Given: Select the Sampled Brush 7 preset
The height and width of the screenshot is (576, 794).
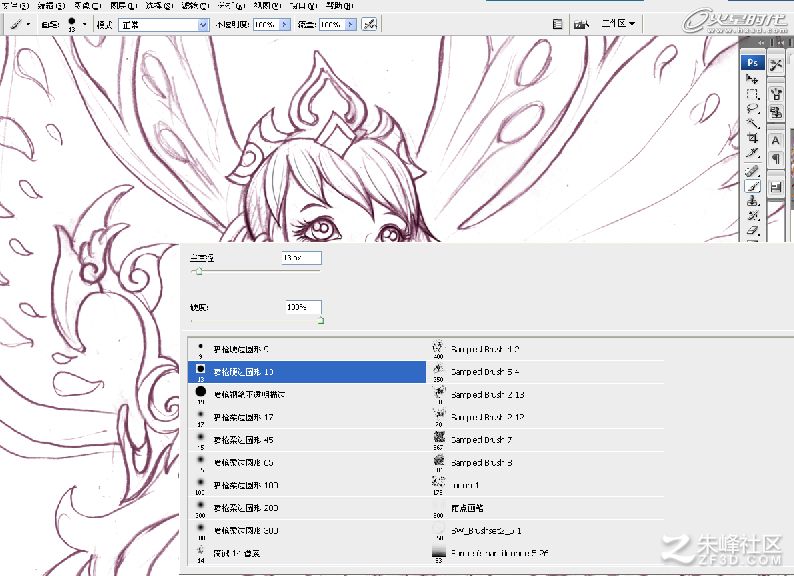Looking at the screenshot, I should pyautogui.click(x=546, y=440).
